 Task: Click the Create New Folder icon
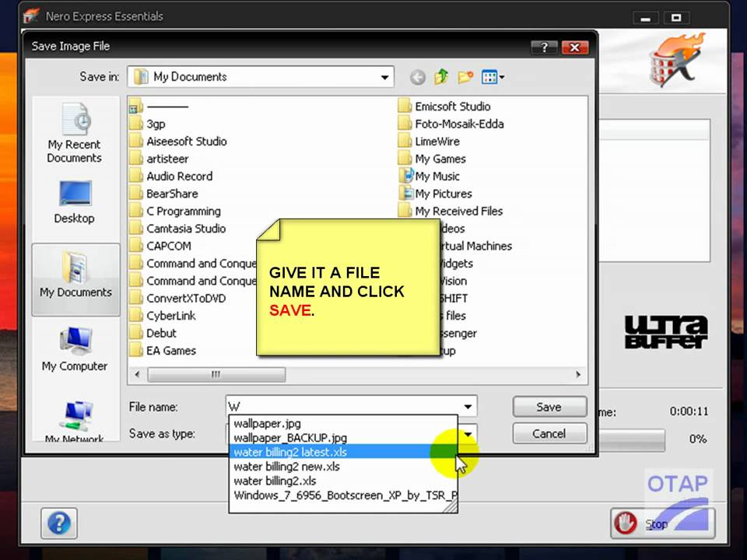click(465, 76)
